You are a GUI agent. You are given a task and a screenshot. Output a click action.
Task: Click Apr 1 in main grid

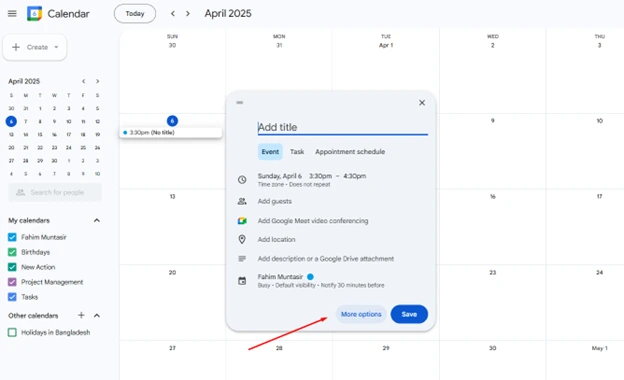coord(386,45)
